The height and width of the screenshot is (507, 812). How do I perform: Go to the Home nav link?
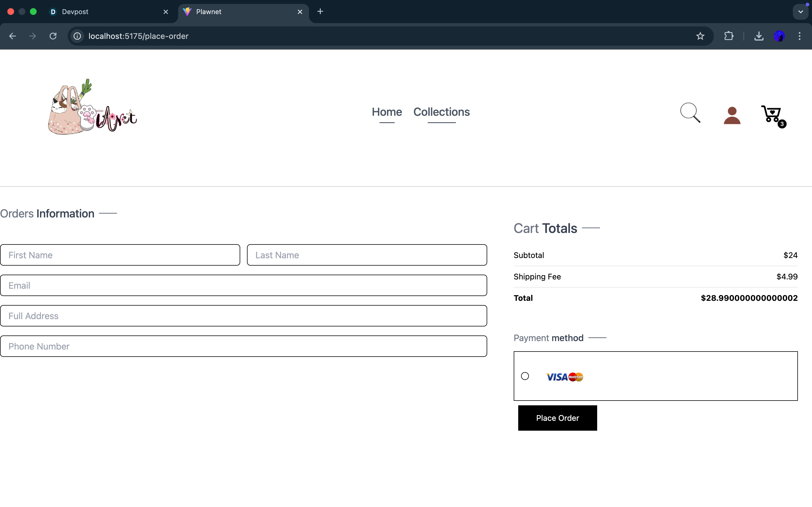[387, 112]
